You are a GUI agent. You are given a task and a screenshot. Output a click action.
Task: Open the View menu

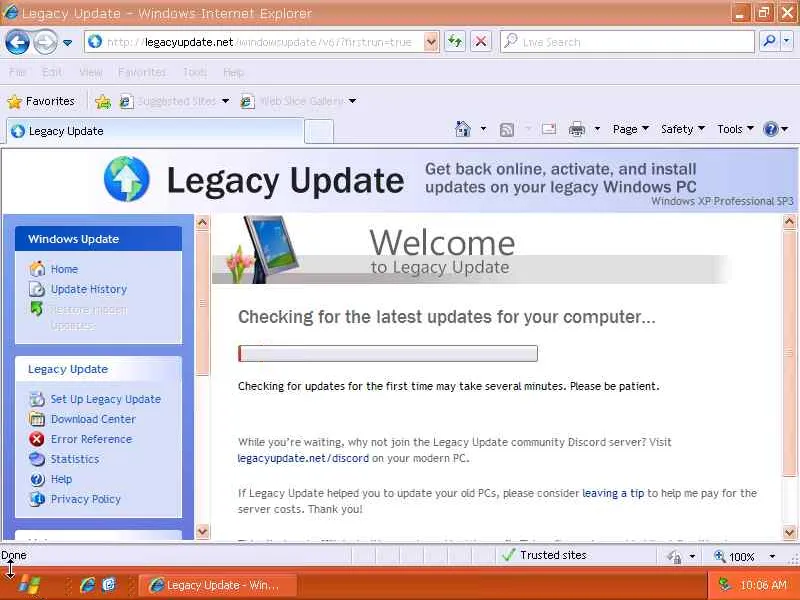91,72
